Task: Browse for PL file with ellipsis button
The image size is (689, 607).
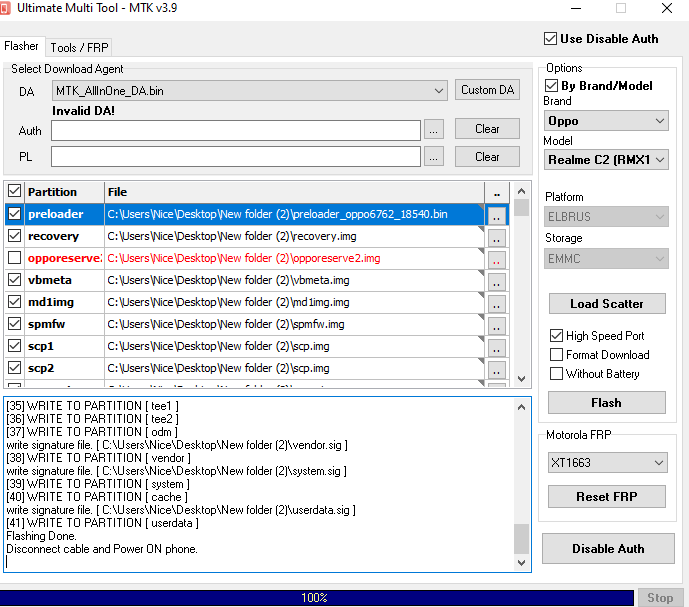Action: (433, 157)
